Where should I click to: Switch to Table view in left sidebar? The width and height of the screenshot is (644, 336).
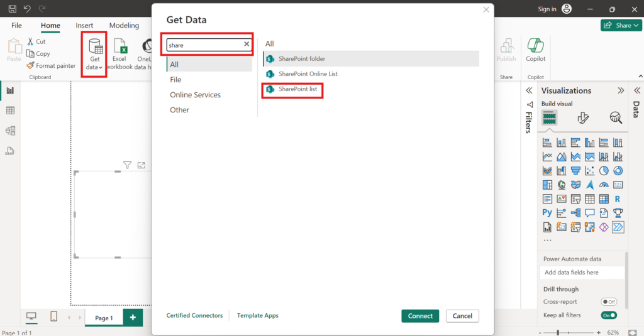tap(10, 111)
